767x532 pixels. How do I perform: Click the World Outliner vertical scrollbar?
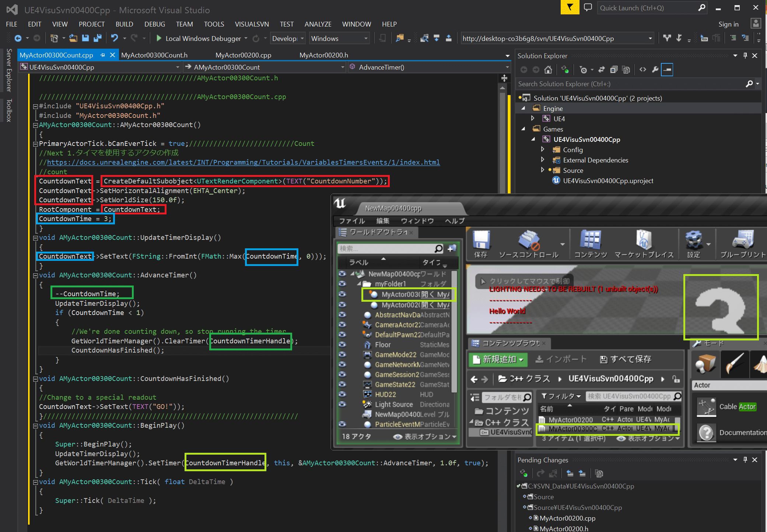click(454, 332)
